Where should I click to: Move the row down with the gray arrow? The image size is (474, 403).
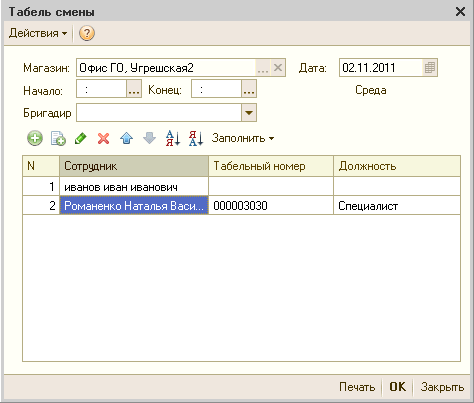[x=149, y=138]
